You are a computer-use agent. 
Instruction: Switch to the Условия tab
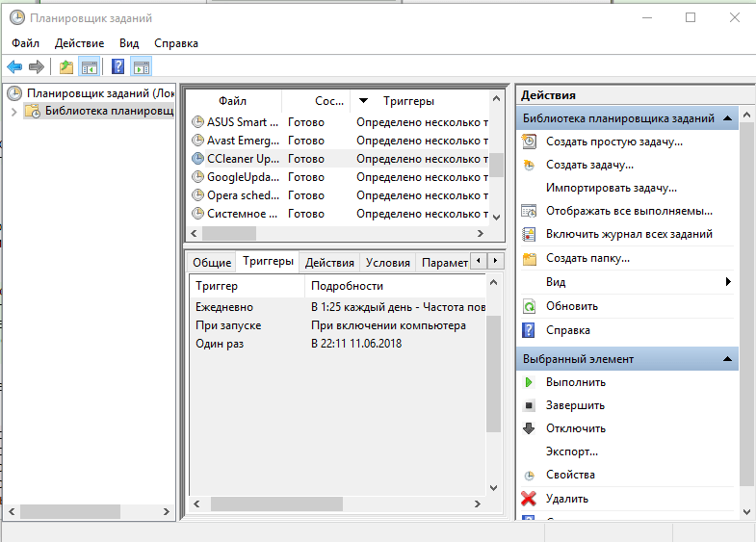388,263
